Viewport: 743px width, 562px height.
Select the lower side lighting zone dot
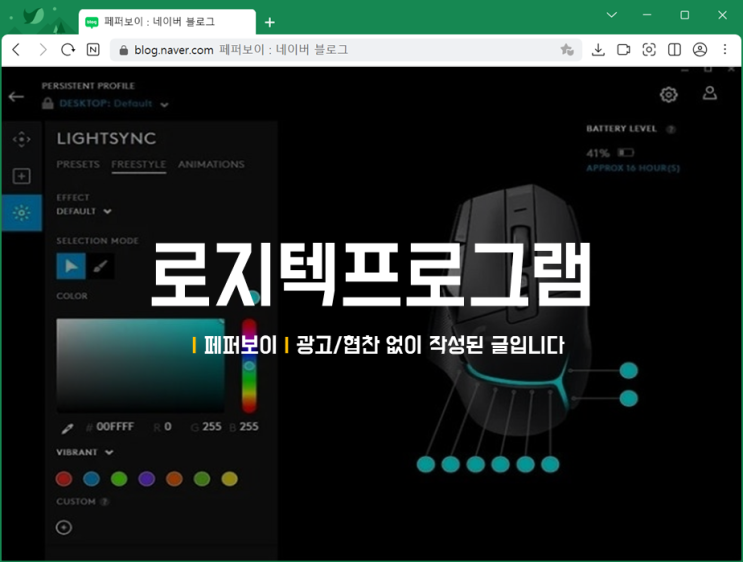pos(629,399)
